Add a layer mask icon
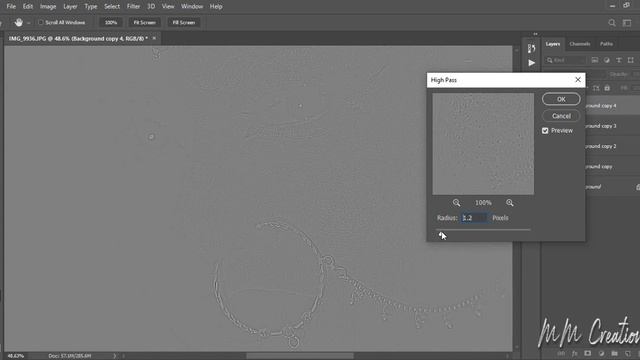Screen dimensions: 640x360 point(588,353)
